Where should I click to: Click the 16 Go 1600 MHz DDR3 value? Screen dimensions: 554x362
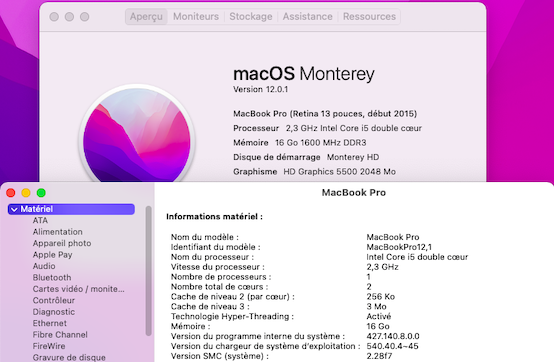[320, 143]
